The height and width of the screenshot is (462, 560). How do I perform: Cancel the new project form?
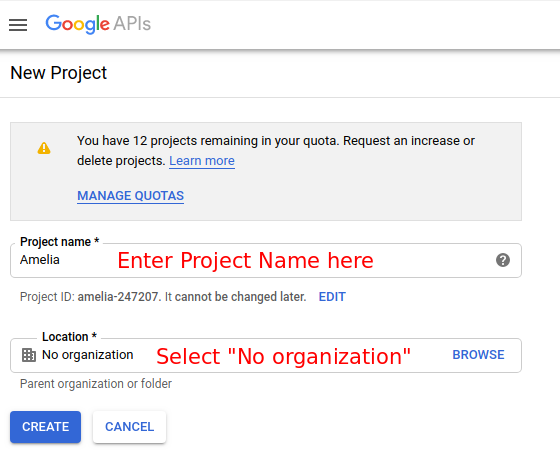point(129,427)
